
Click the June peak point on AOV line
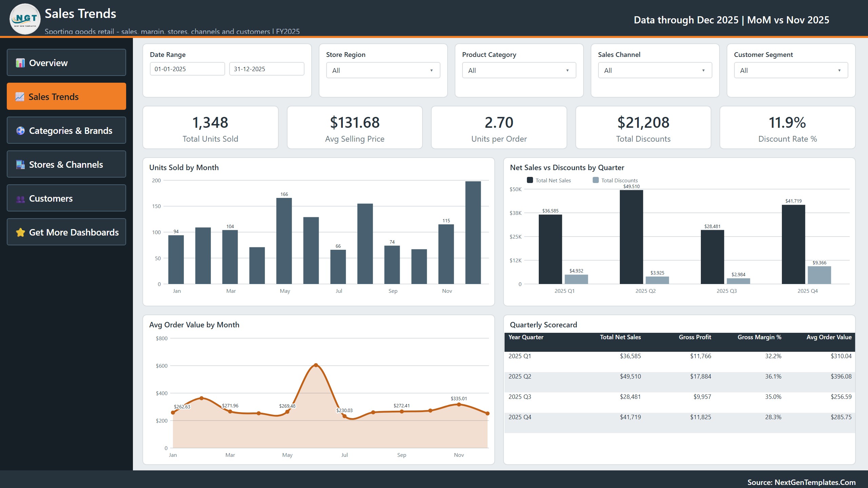point(316,365)
